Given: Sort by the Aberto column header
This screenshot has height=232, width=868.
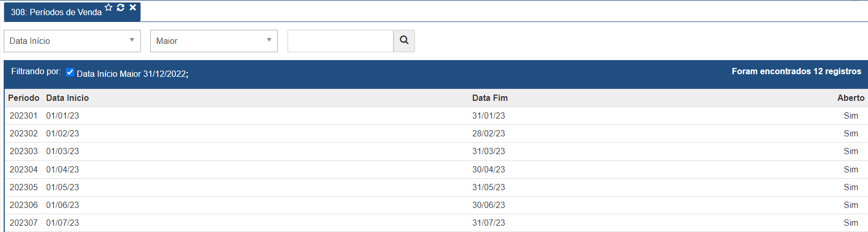Looking at the screenshot, I should point(851,98).
